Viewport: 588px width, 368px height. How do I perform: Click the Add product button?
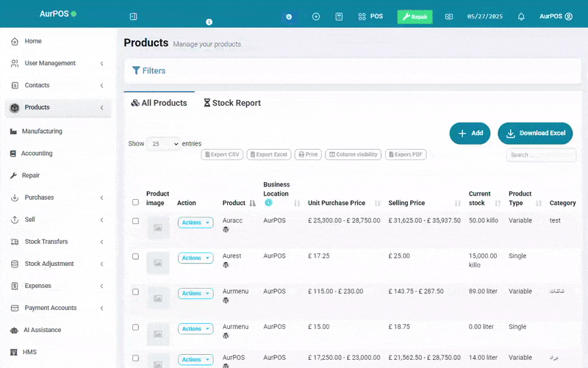tap(470, 134)
